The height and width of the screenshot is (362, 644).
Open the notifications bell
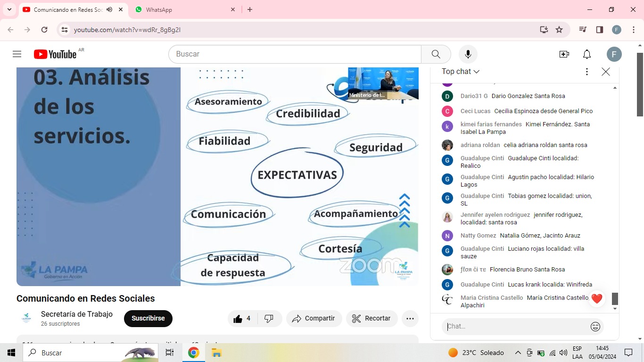pyautogui.click(x=586, y=54)
